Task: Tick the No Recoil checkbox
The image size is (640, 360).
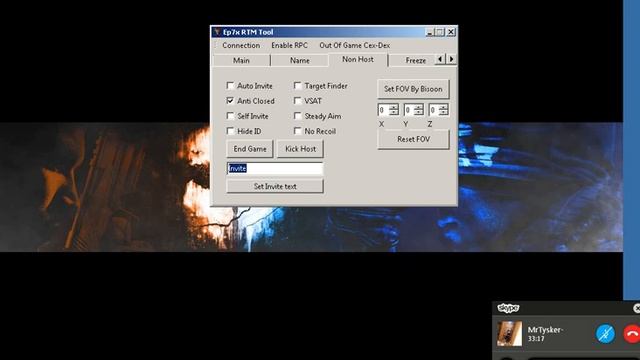Action: click(298, 131)
